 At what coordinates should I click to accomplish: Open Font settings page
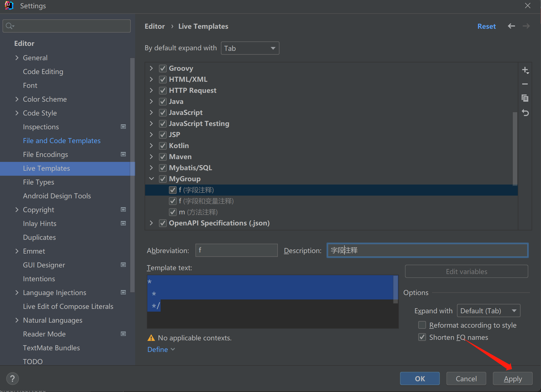pyautogui.click(x=30, y=85)
